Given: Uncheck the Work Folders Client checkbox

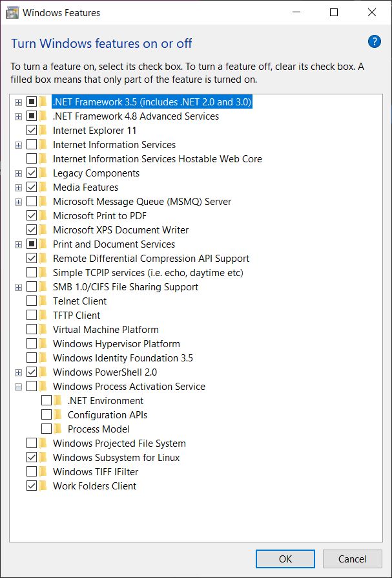Looking at the screenshot, I should coord(32,486).
